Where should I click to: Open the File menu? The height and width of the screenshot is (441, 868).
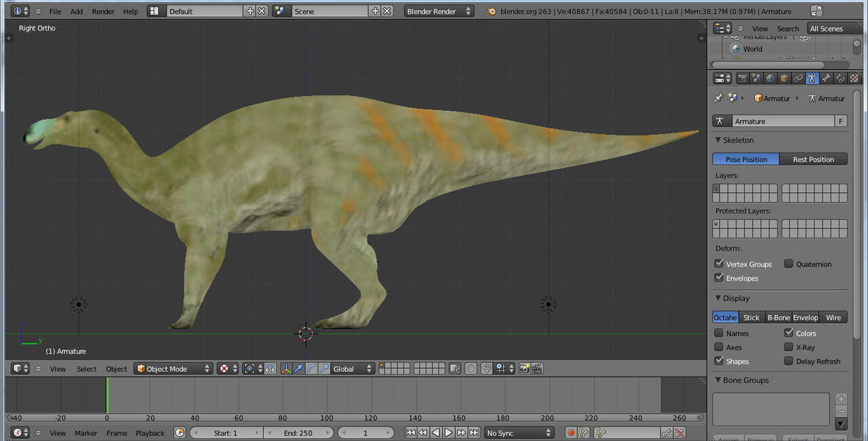click(x=55, y=12)
